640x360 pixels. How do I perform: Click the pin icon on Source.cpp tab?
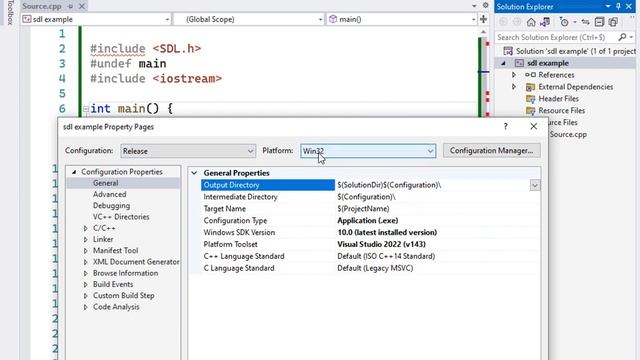point(70,6)
